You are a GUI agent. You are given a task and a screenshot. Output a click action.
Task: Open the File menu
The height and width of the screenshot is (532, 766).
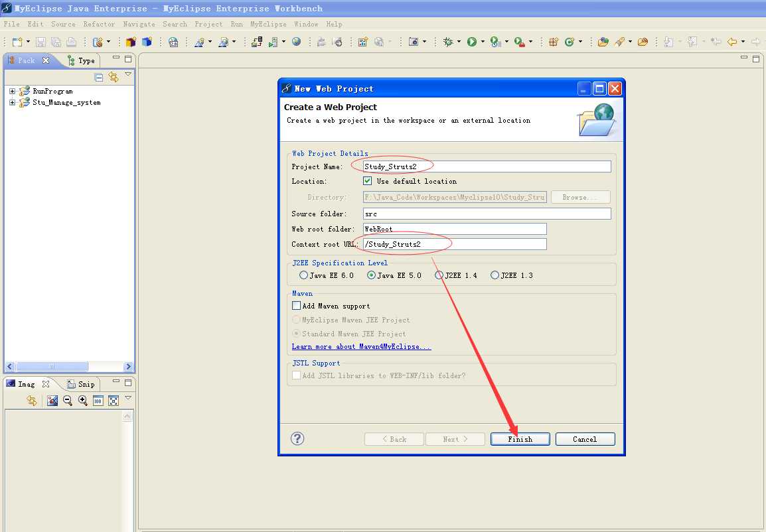(12, 24)
